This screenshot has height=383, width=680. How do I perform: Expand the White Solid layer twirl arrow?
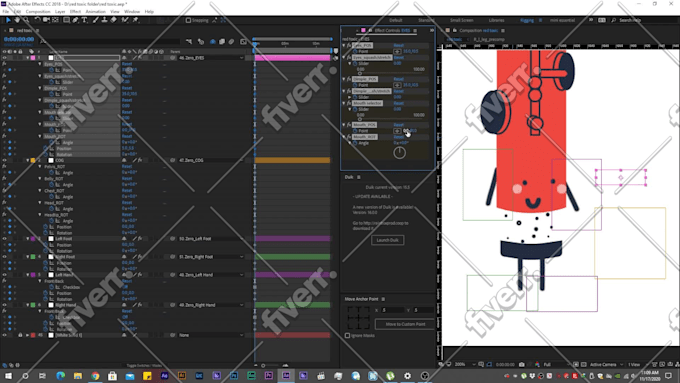pyautogui.click(x=27, y=335)
